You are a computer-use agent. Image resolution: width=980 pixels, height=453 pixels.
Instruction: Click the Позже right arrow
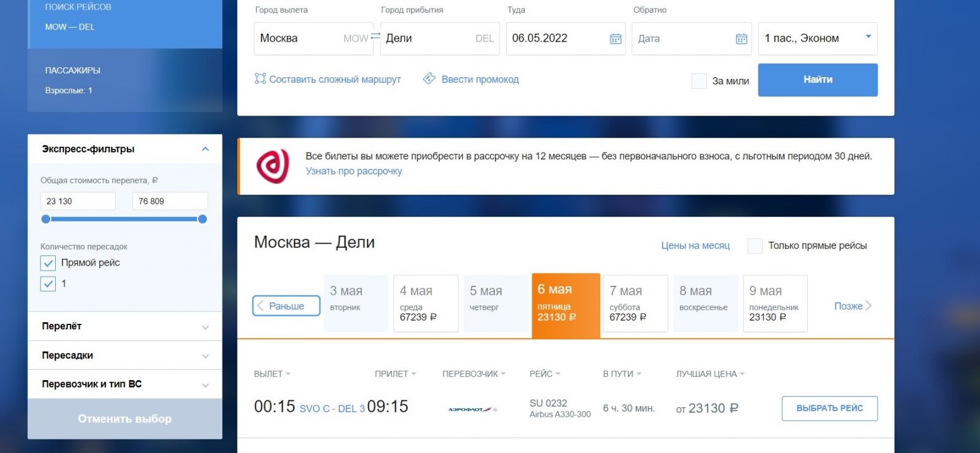(x=868, y=306)
